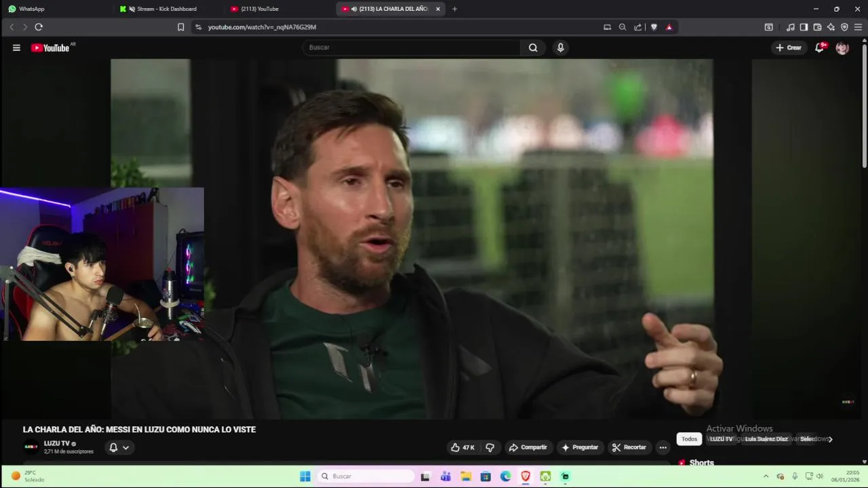Open the zoom magnifier in address bar
868x488 pixels.
(x=623, y=27)
